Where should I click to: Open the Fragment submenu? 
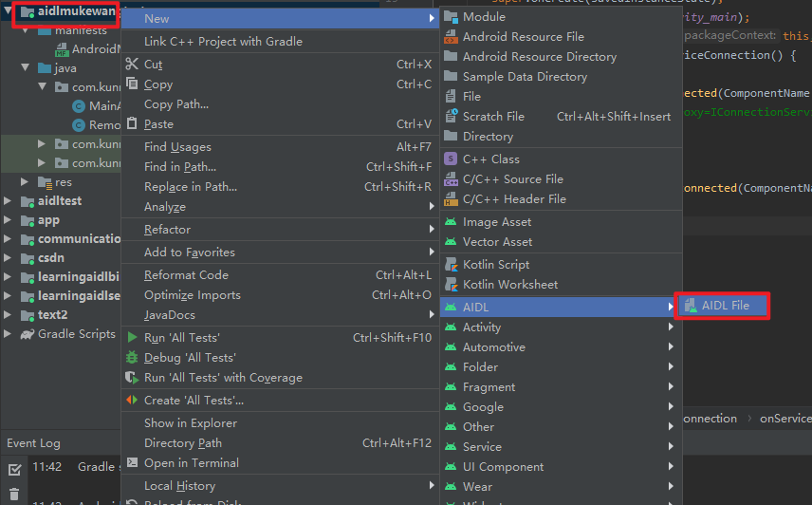coord(561,387)
